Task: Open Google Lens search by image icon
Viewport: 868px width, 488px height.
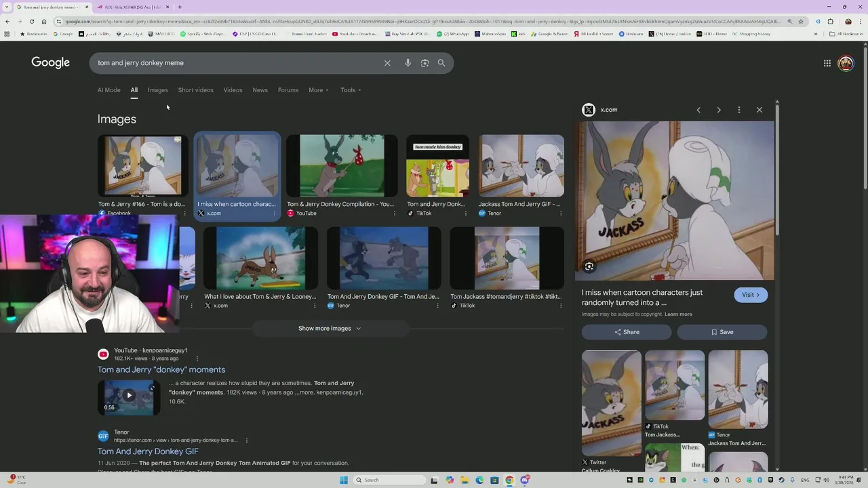Action: click(425, 63)
